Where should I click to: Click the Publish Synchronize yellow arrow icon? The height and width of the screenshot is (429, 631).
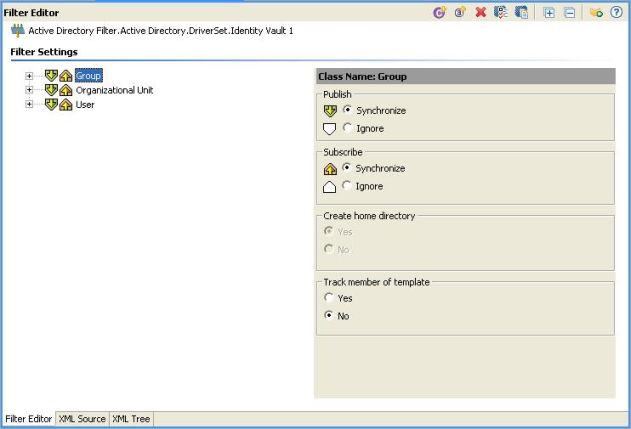point(330,111)
